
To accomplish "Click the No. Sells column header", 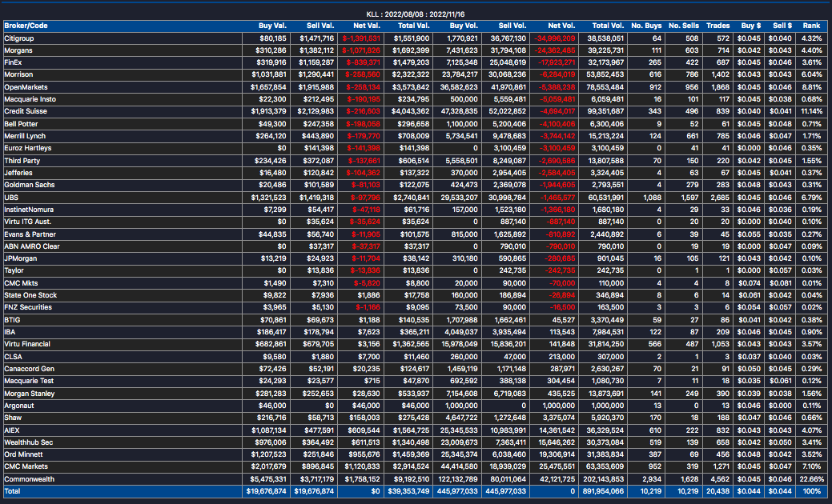I will click(x=683, y=26).
